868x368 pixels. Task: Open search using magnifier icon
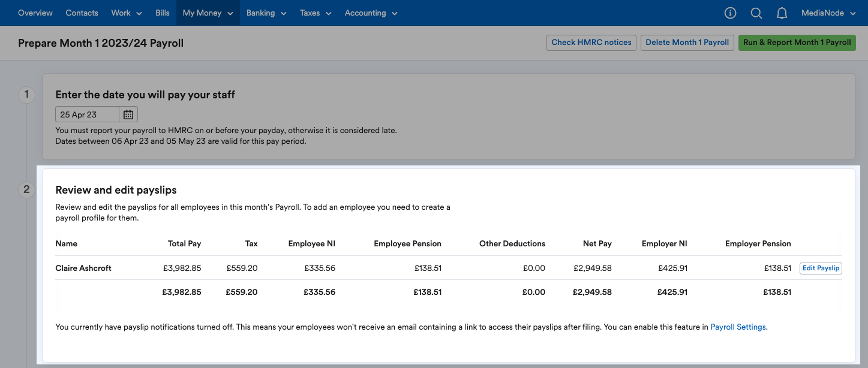click(756, 13)
